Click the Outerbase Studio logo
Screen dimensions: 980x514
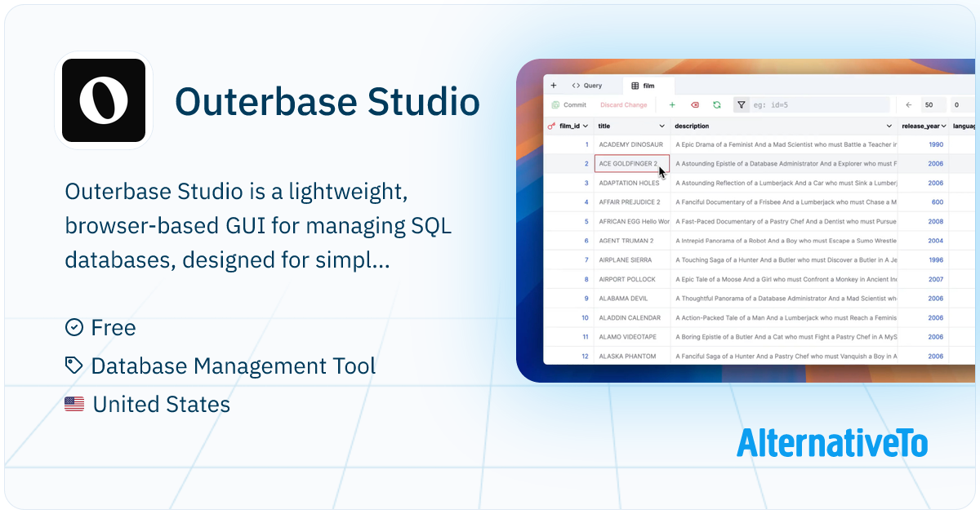[x=104, y=99]
